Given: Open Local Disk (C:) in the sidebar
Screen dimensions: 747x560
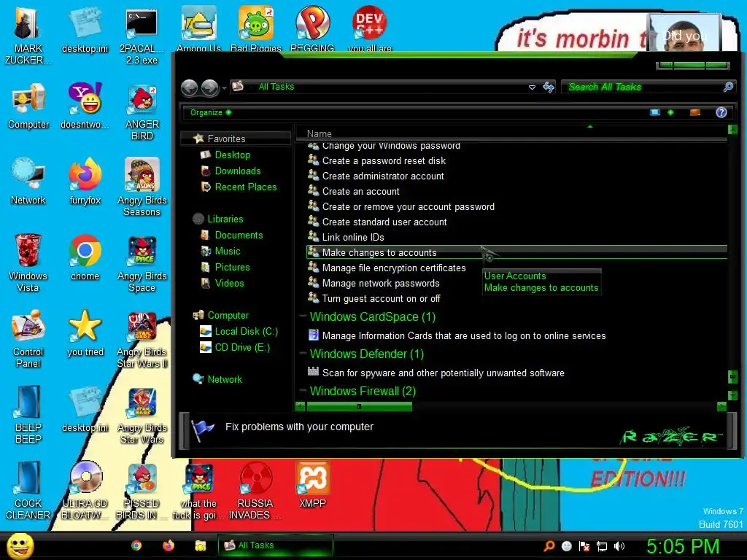Looking at the screenshot, I should tap(247, 332).
